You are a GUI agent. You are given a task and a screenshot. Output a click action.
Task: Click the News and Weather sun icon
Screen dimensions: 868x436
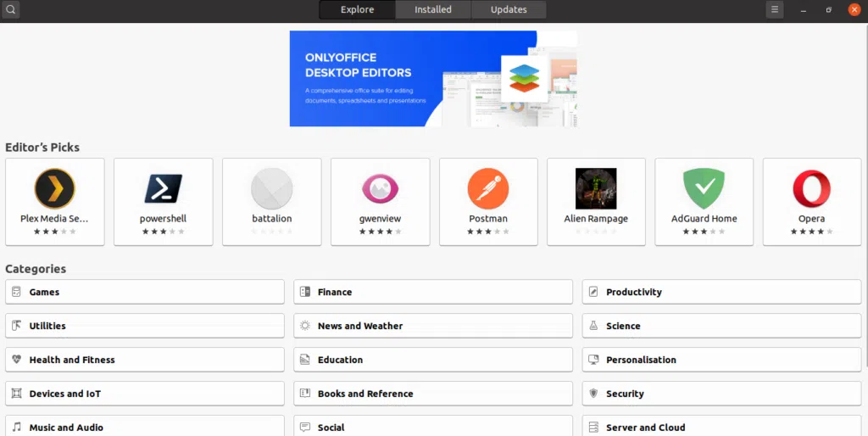305,325
